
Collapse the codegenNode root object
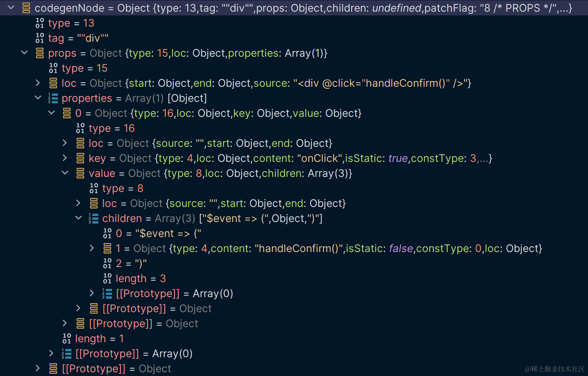coord(11,8)
